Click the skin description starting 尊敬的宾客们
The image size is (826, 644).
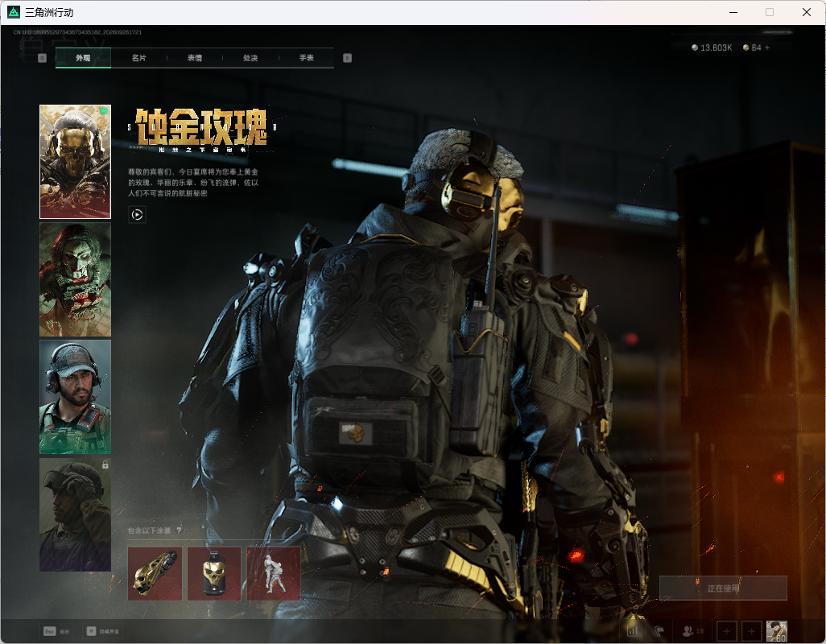(193, 183)
